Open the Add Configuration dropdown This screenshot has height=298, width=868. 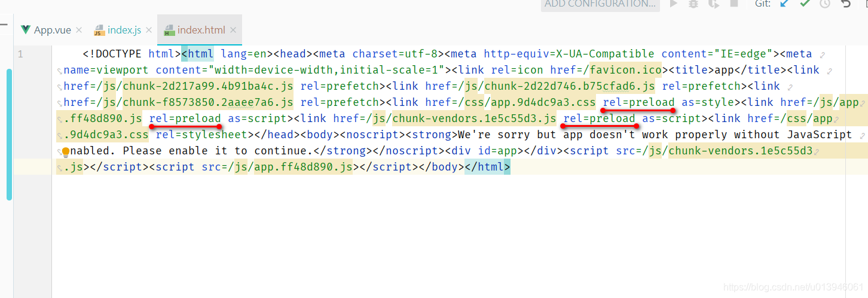600,4
